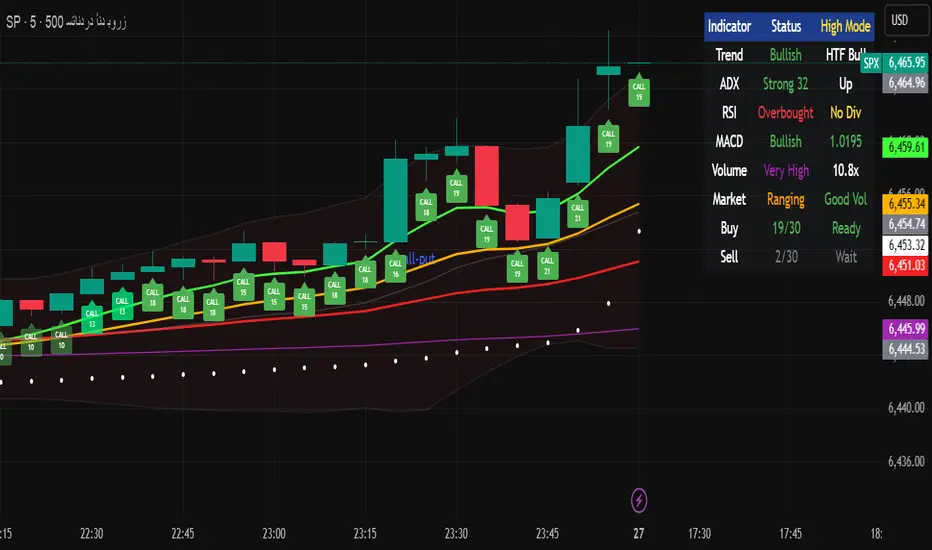Click the CALL 16 signal marker
Screen dimensions: 932x550
click(x=395, y=268)
